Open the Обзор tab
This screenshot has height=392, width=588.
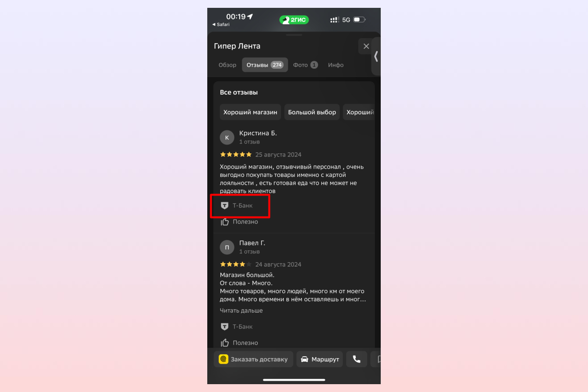coord(227,65)
